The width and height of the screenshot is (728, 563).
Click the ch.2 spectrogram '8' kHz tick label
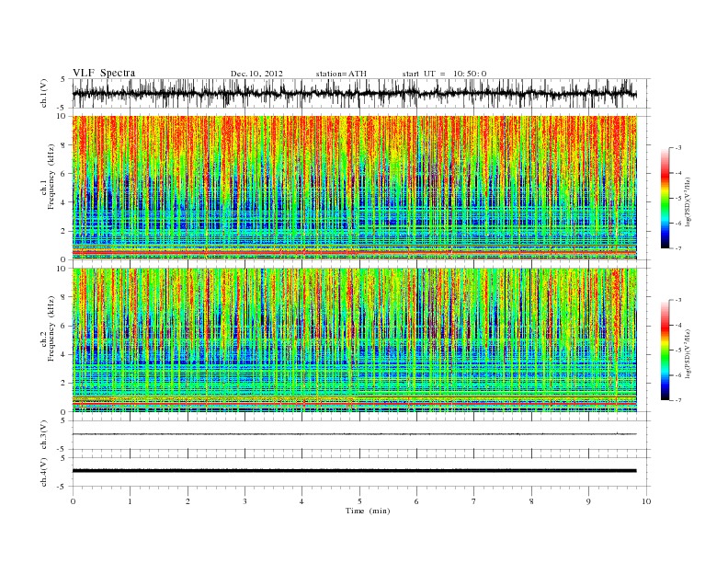coord(64,297)
